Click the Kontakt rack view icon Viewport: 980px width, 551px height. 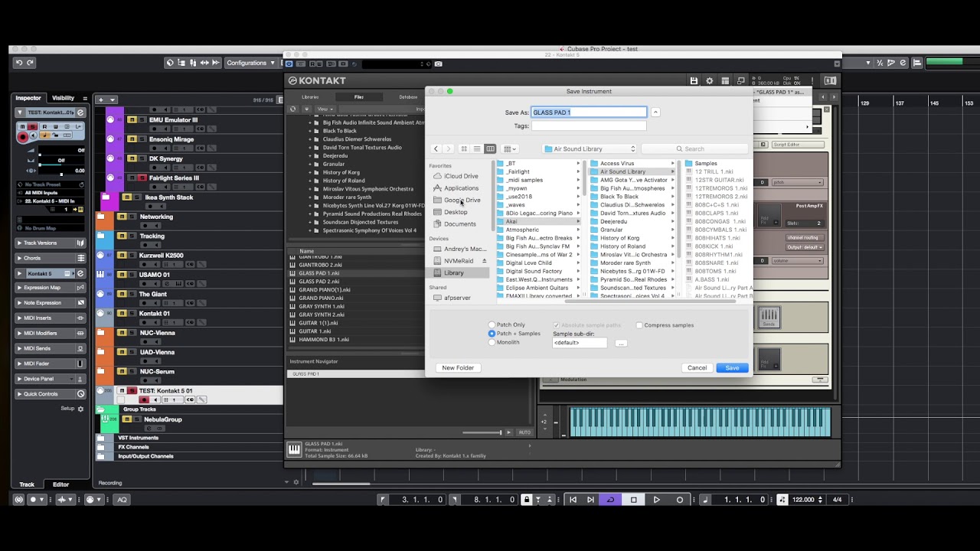click(725, 80)
